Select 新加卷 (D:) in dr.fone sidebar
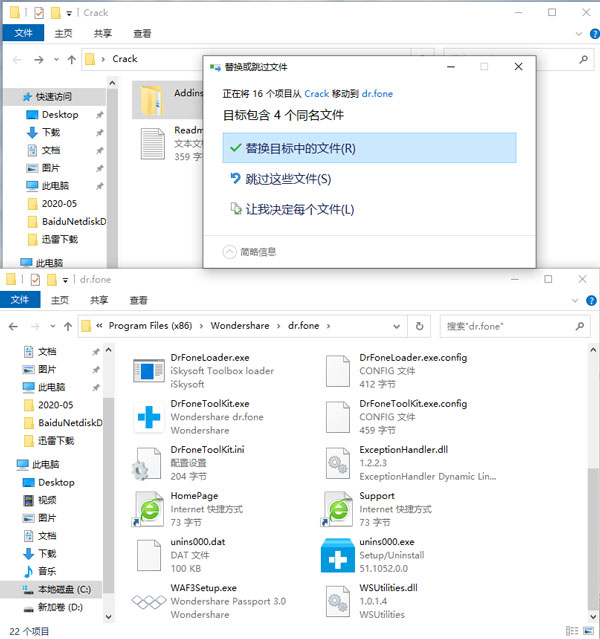This screenshot has height=639, width=600. click(x=60, y=607)
